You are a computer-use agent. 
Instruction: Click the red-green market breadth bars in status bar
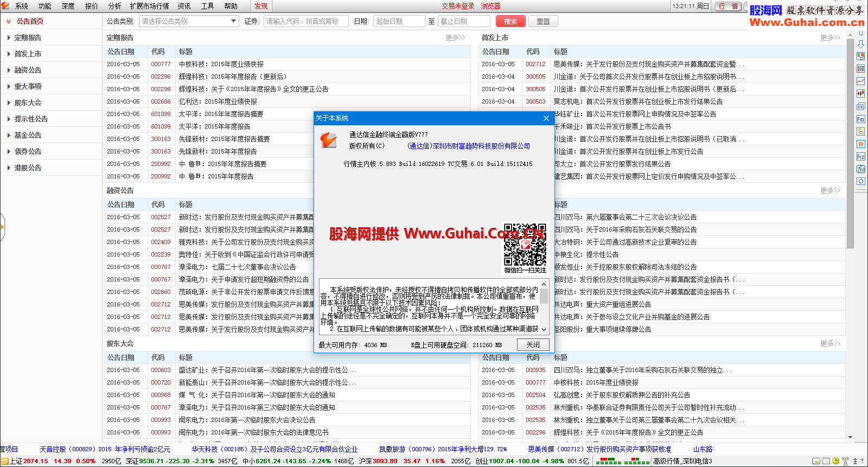[x=622, y=462]
